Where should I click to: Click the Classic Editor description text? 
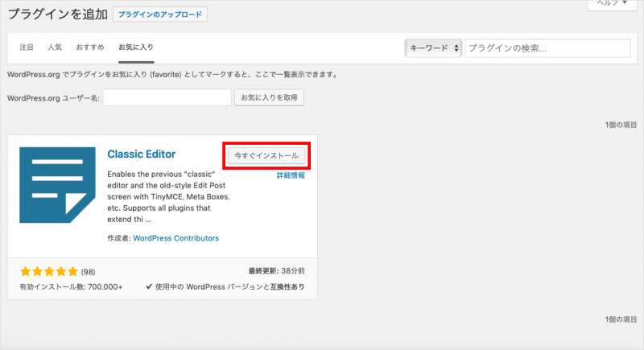pyautogui.click(x=168, y=196)
